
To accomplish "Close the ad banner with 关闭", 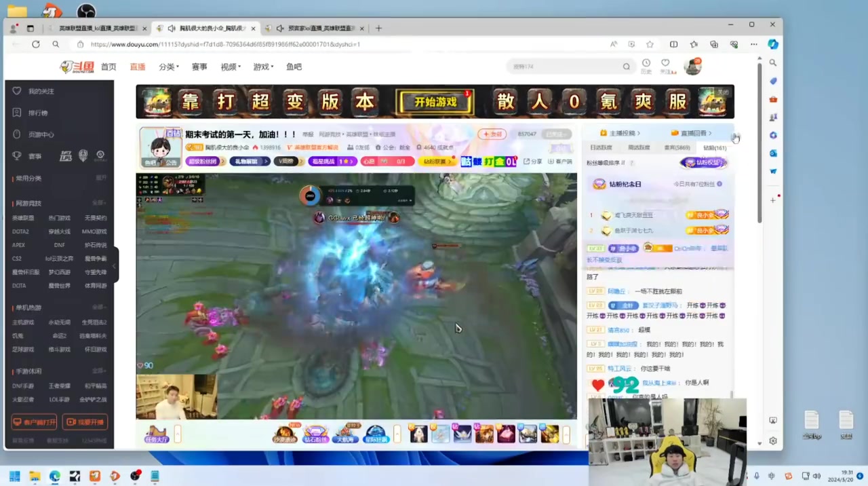I will 724,91.
